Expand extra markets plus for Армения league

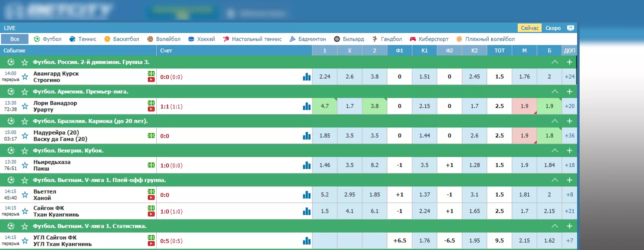pos(570,92)
